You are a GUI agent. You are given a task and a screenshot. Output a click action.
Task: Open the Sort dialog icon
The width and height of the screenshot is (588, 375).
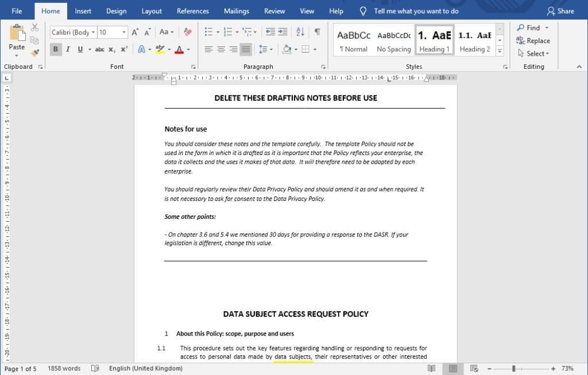tap(300, 32)
